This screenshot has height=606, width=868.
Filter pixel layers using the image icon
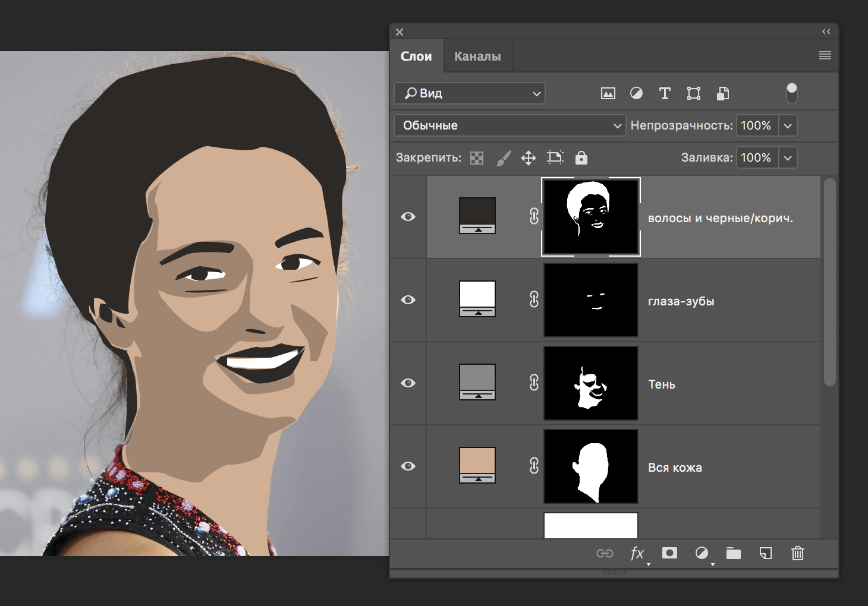607,93
